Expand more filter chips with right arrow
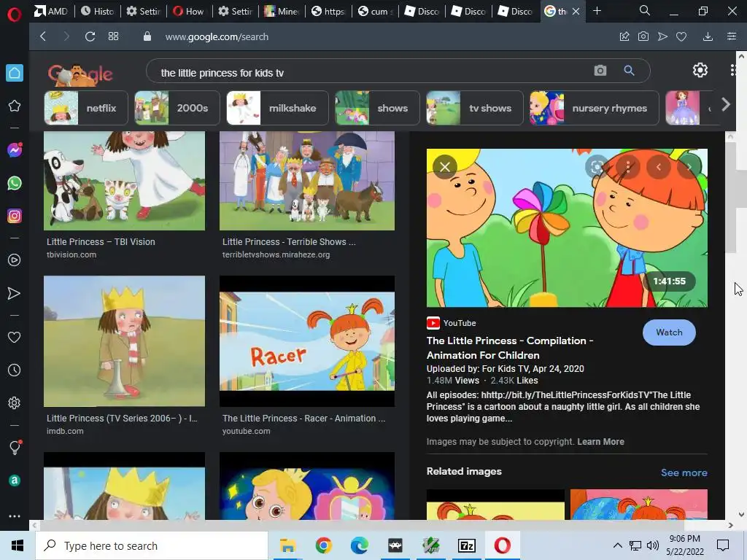 point(726,105)
